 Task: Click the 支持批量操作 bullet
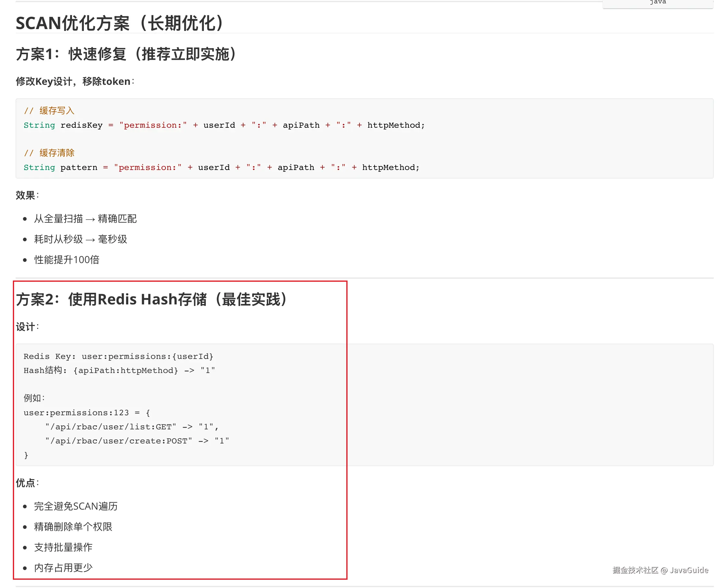[x=63, y=547]
